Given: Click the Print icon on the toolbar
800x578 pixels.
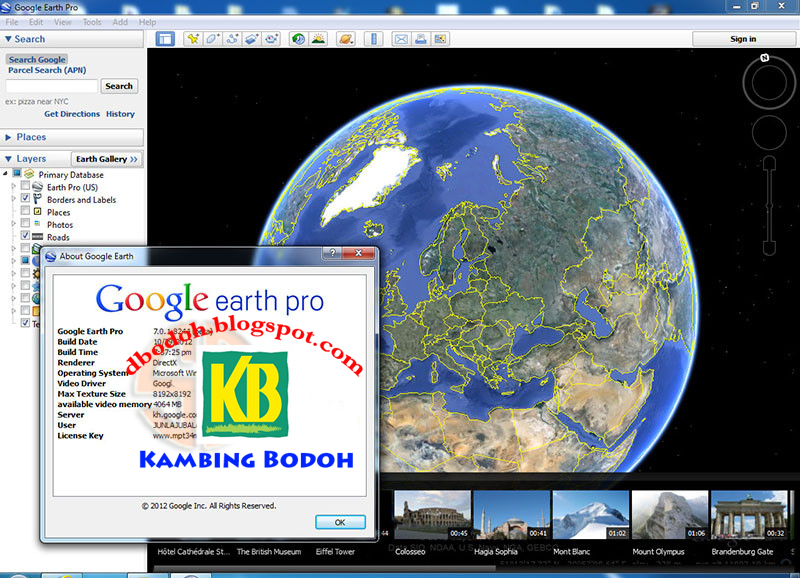Looking at the screenshot, I should [x=420, y=39].
